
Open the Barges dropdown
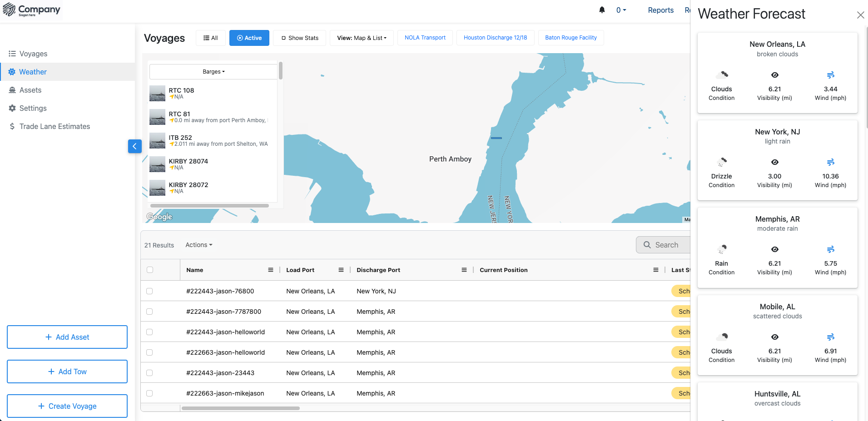coord(213,72)
